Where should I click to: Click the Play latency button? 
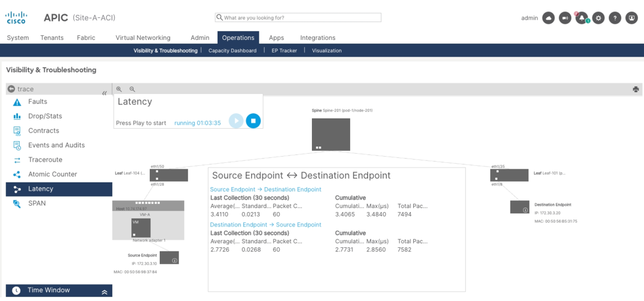click(x=236, y=121)
